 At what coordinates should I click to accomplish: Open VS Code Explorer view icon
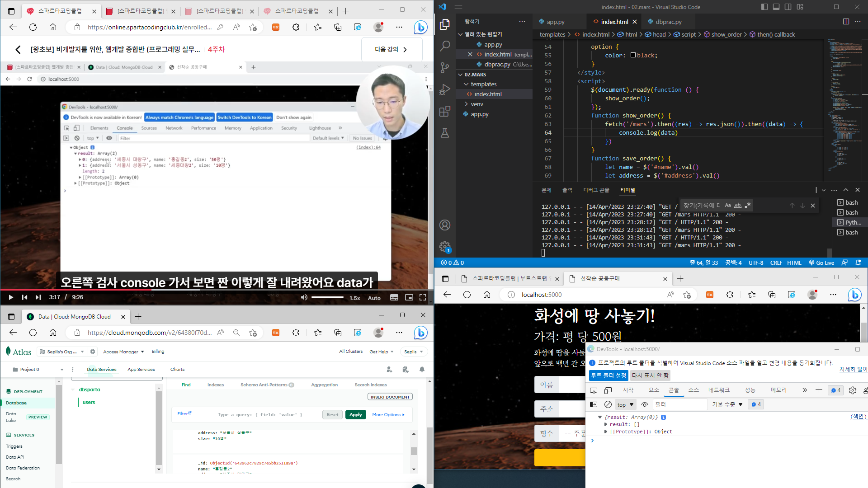pos(445,24)
